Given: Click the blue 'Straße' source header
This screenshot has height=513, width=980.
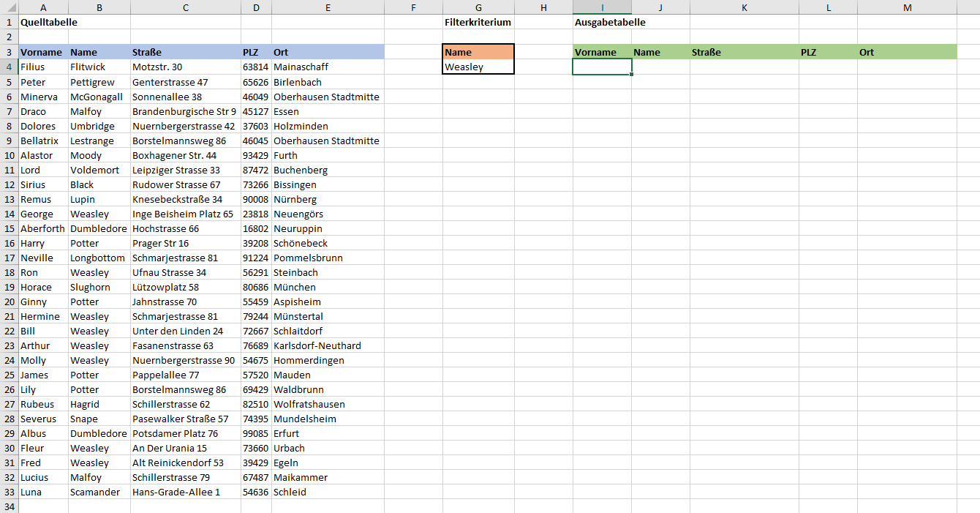Looking at the screenshot, I should pyautogui.click(x=186, y=52).
